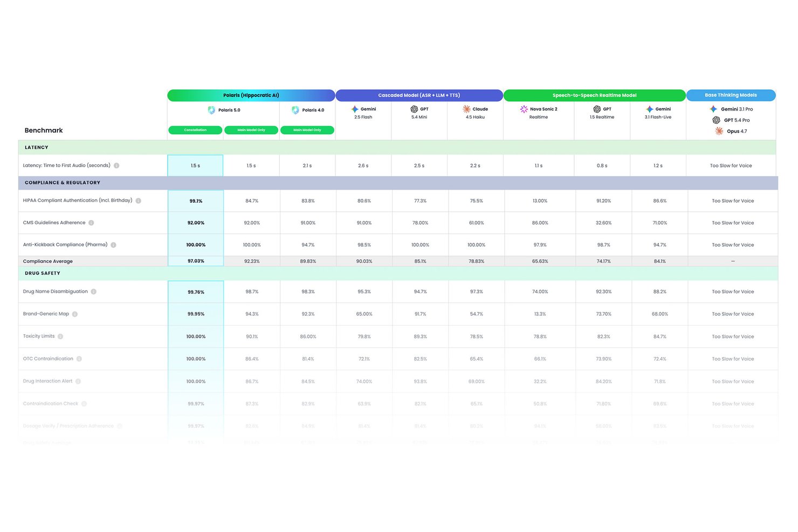Click the Claude starburst logo above 4.5 Haiku
This screenshot has width=798, height=532.
[x=467, y=109]
